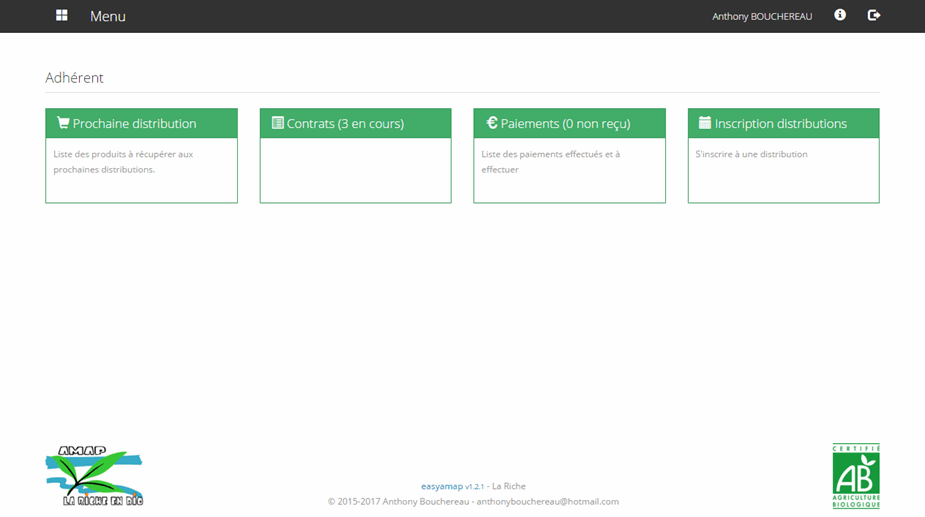The height and width of the screenshot is (517, 925).
Task: Click the list icon beside Contrats
Action: pyautogui.click(x=277, y=123)
